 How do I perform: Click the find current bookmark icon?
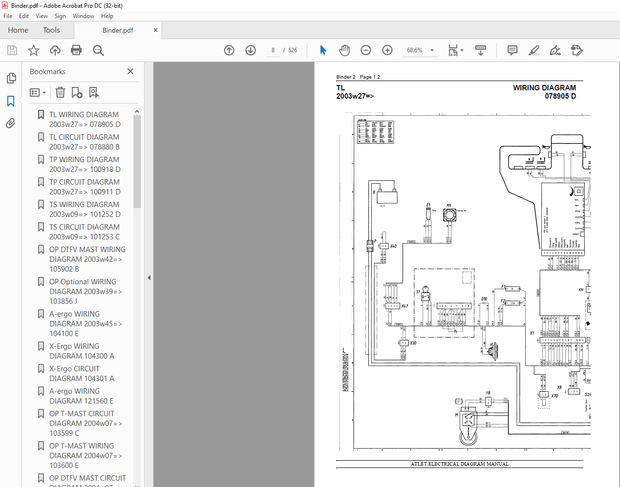click(x=94, y=92)
